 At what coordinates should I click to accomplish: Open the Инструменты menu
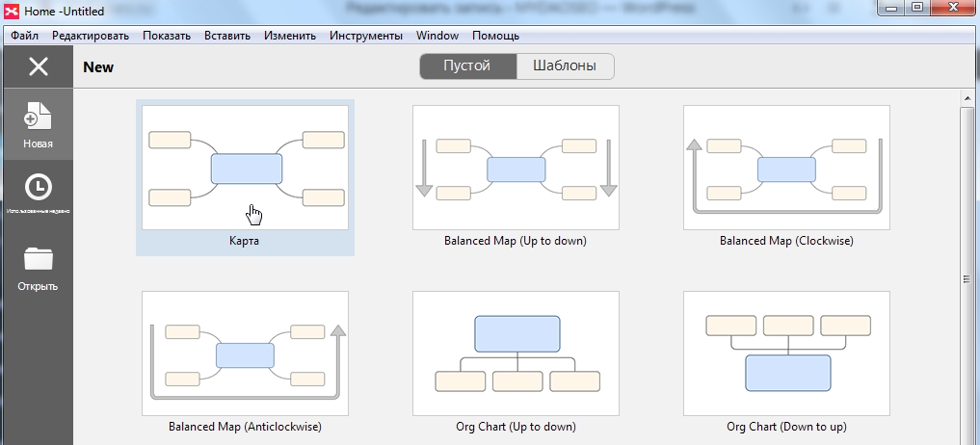click(365, 36)
